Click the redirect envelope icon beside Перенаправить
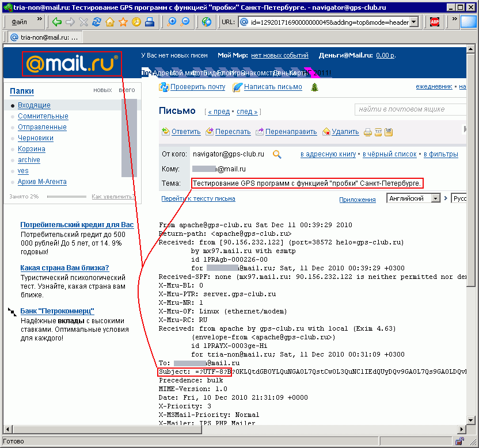This screenshot has height=448, width=479. tap(260, 132)
